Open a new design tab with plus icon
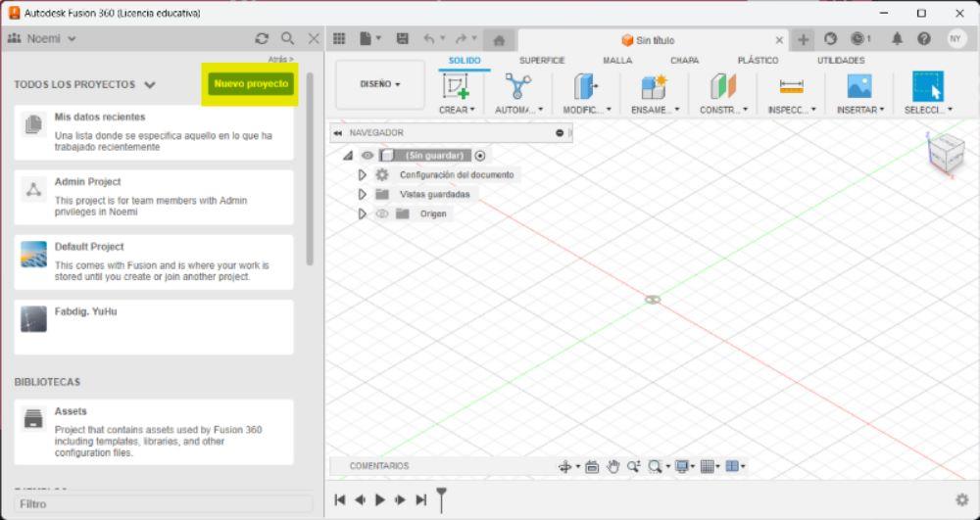This screenshot has width=980, height=520. pos(804,40)
